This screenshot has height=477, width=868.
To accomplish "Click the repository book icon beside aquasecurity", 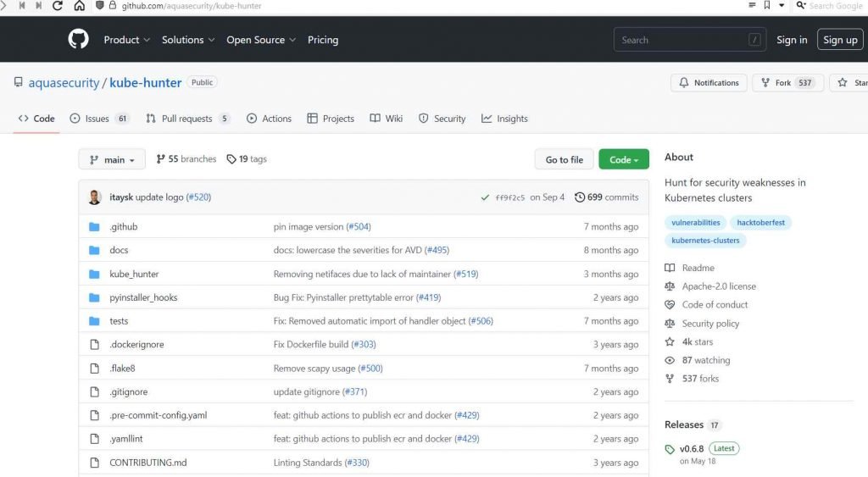I will tap(19, 82).
